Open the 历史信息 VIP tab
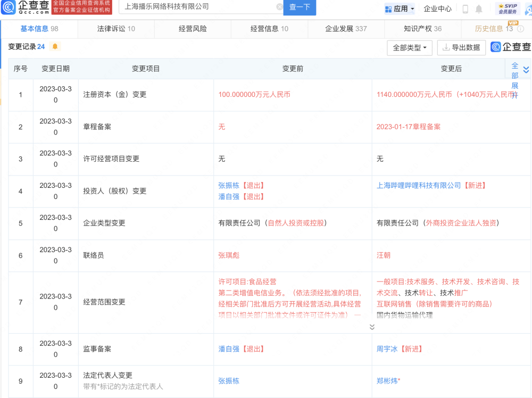532x398 pixels. (494, 29)
